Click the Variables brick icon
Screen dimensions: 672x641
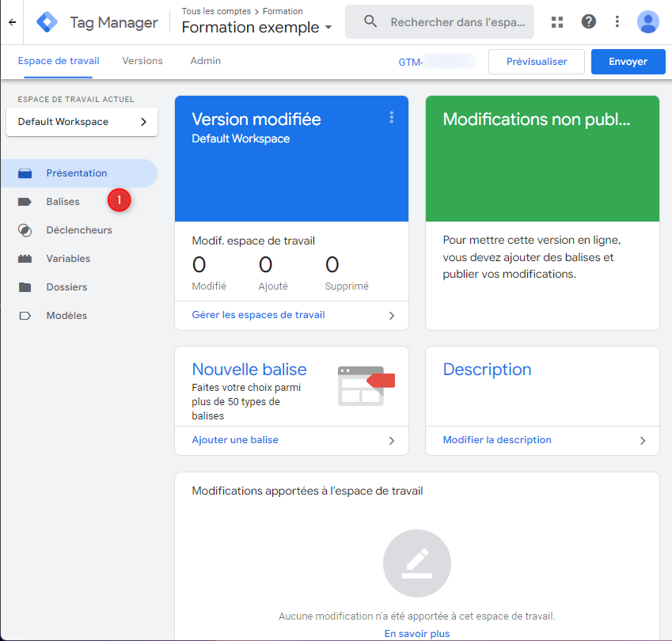click(x=25, y=258)
